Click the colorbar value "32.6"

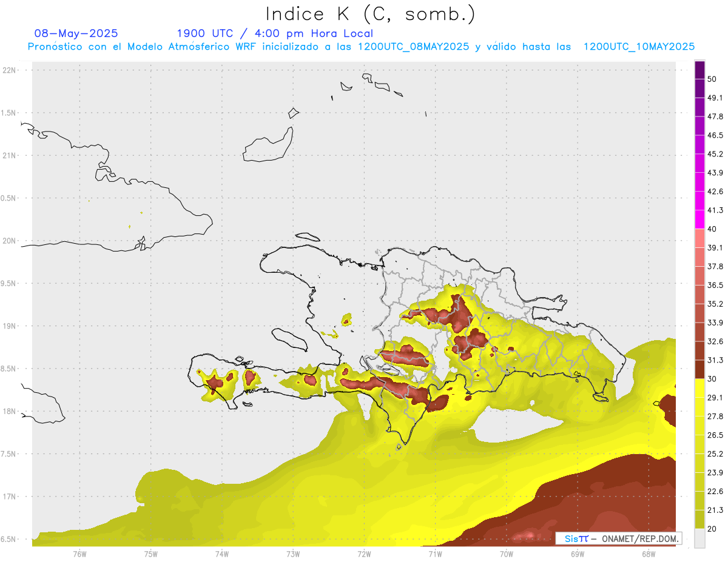pos(715,342)
